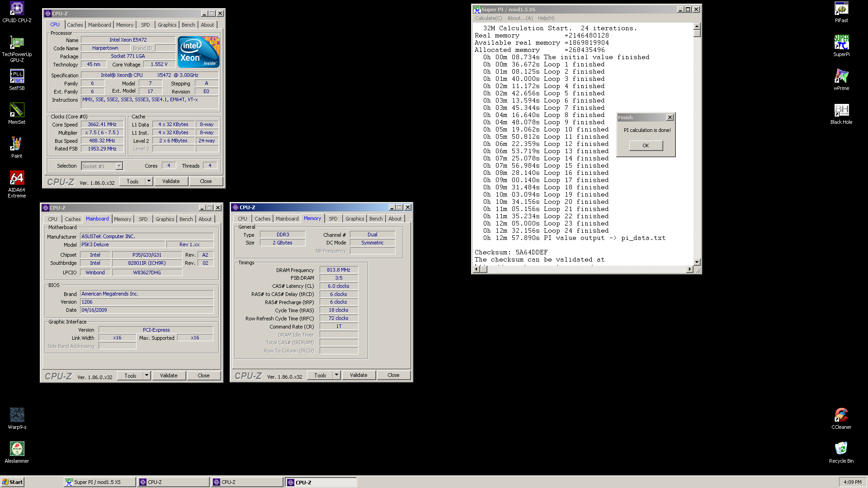Screen dimensions: 868x488
Task: Click the DRAM Frequency value 813.8 MHz
Action: tap(339, 270)
